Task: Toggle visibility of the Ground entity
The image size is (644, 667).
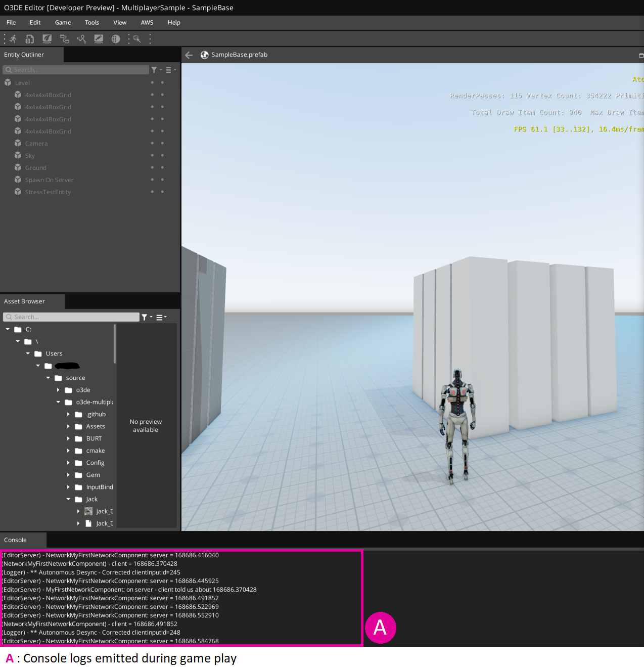Action: pos(152,167)
